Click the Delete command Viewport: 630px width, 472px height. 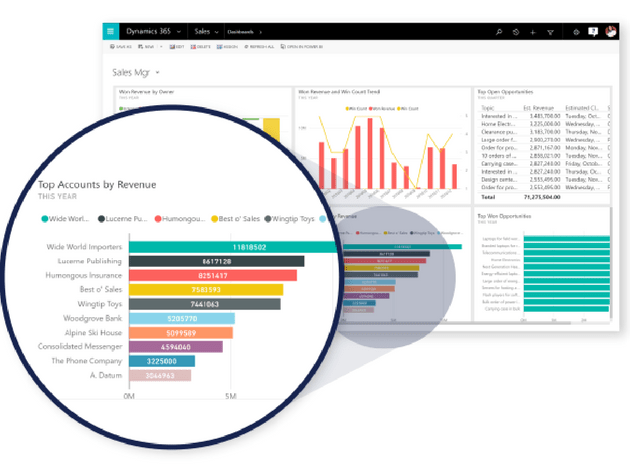point(200,47)
